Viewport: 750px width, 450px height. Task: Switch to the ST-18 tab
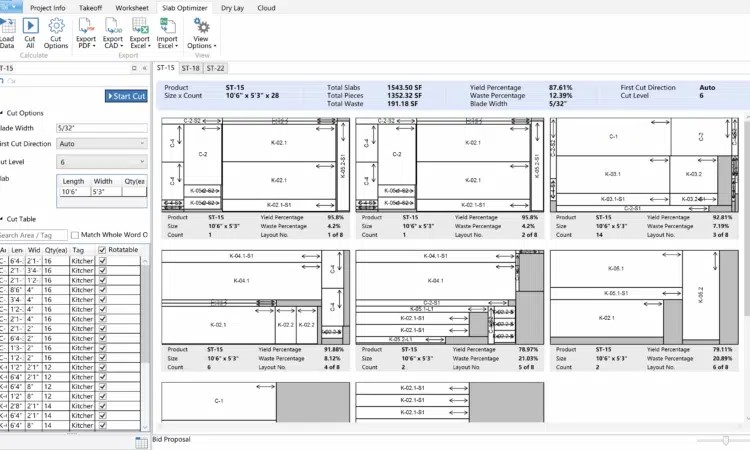click(190, 68)
